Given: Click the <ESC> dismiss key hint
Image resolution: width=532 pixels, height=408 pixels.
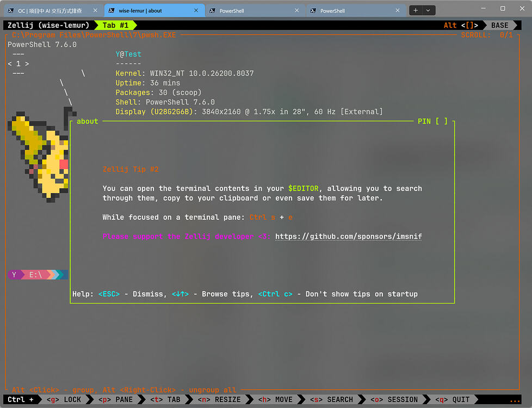Looking at the screenshot, I should coord(109,294).
